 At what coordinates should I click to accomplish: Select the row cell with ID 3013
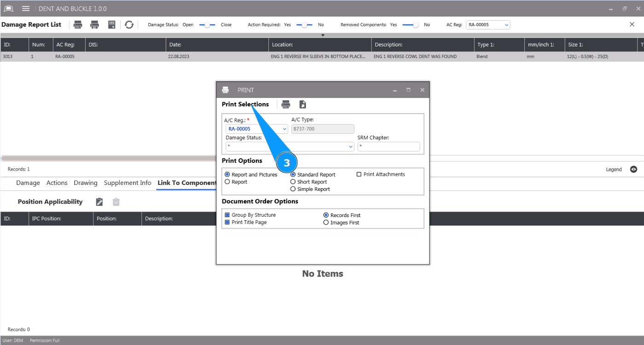14,57
